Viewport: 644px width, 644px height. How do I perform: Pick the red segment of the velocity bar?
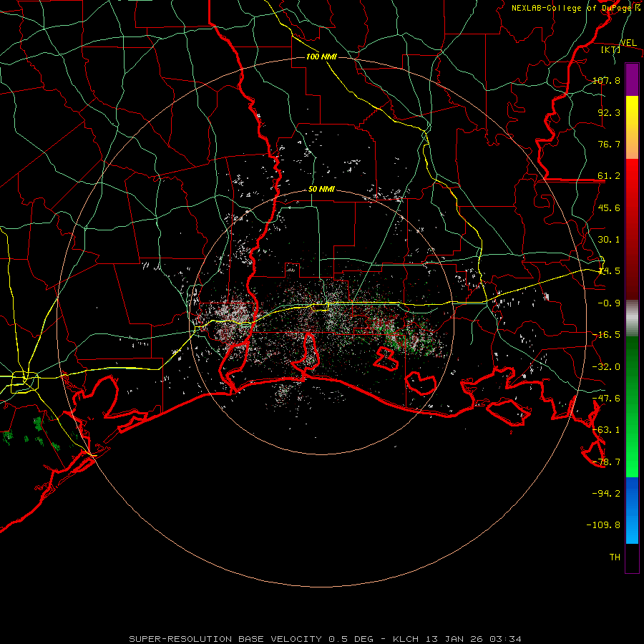(632, 229)
